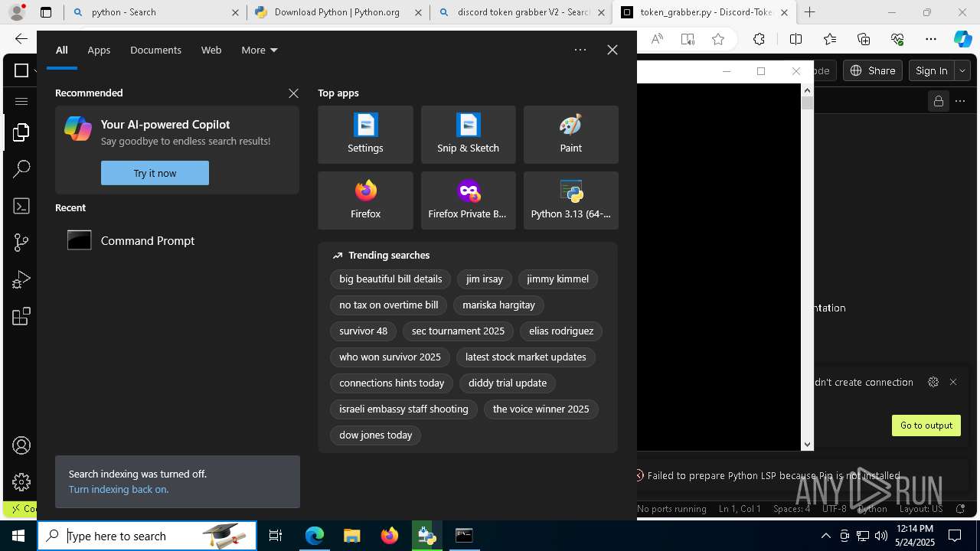Open Source Control icon in sidebar

point(21,243)
